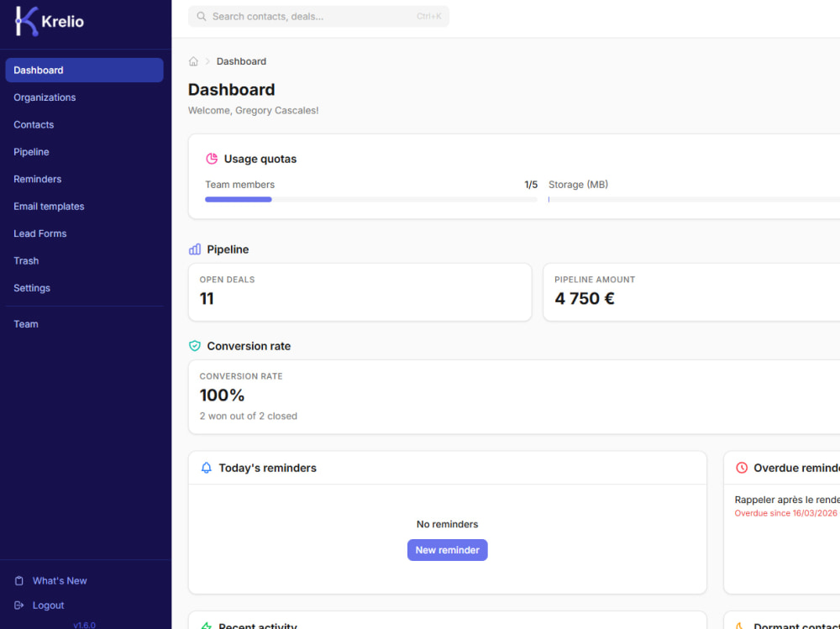Click the Today's reminders heading
This screenshot has width=840, height=629.
[267, 468]
